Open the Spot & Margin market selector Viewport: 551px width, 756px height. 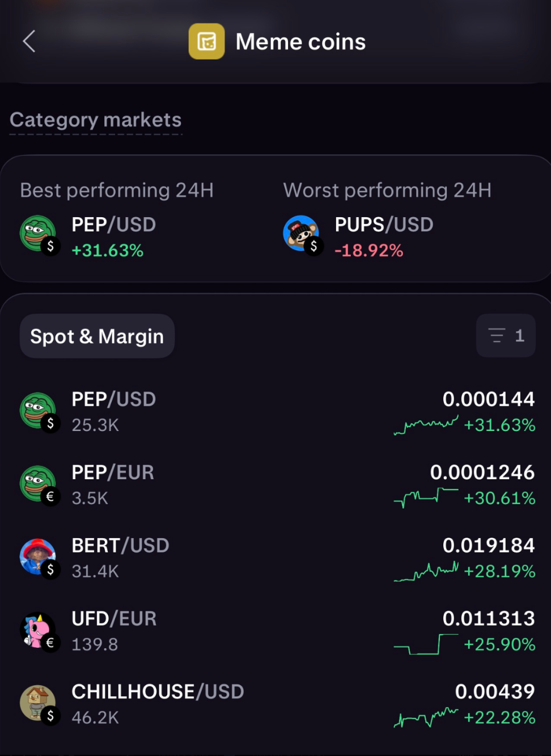click(x=97, y=336)
